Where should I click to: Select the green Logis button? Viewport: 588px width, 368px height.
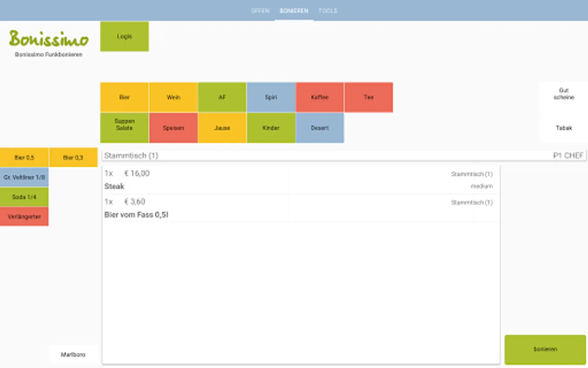point(125,36)
